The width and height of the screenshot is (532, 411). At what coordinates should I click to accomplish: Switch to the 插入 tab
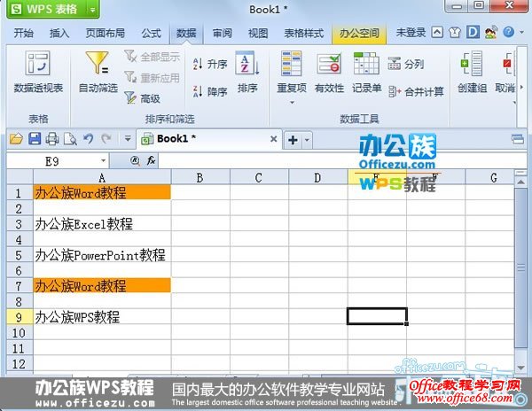(59, 33)
